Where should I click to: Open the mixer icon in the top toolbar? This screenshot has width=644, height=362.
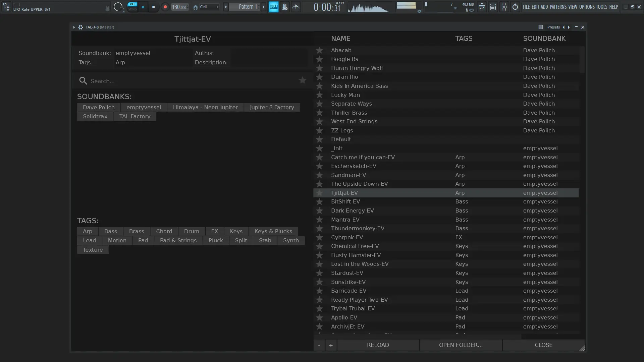(504, 7)
